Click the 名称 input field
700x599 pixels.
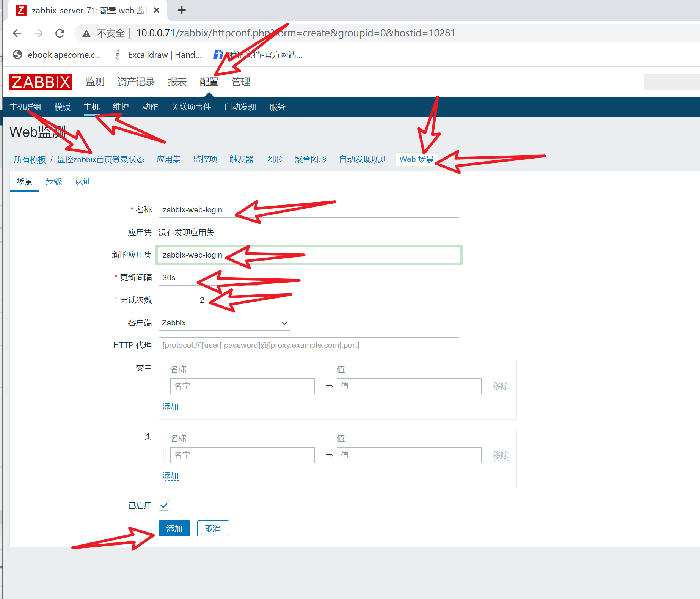309,210
